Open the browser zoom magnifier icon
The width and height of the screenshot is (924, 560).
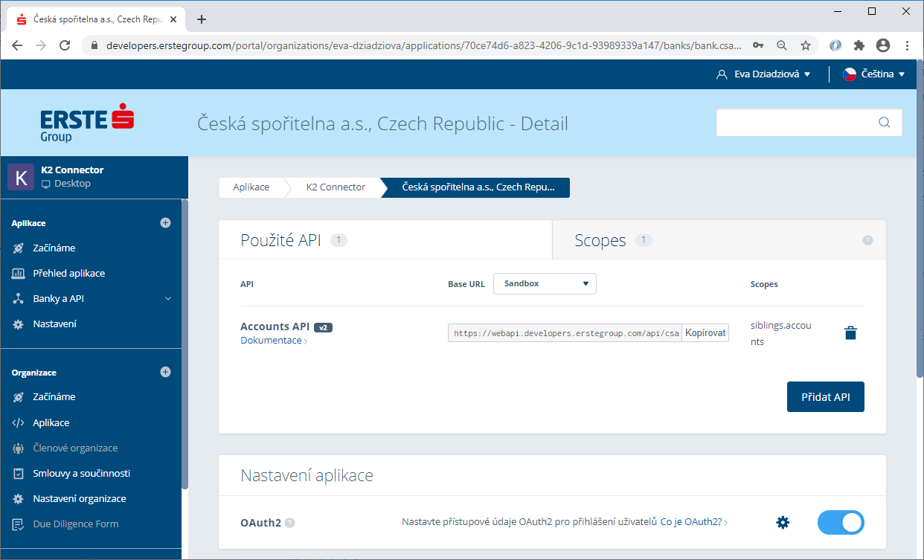(x=782, y=45)
